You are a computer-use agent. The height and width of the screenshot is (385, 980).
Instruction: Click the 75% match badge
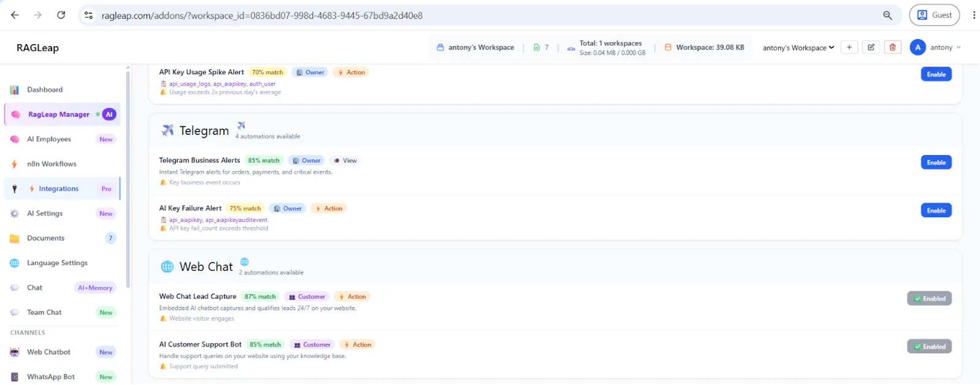[245, 208]
